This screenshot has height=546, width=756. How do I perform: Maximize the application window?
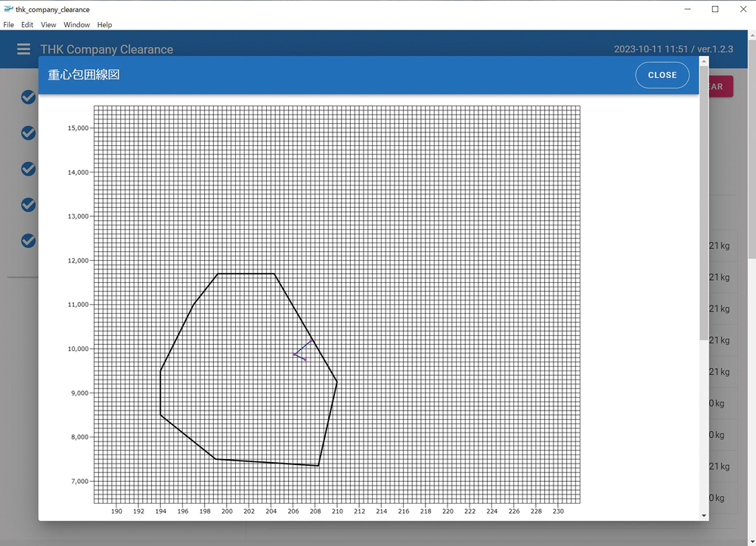[715, 9]
